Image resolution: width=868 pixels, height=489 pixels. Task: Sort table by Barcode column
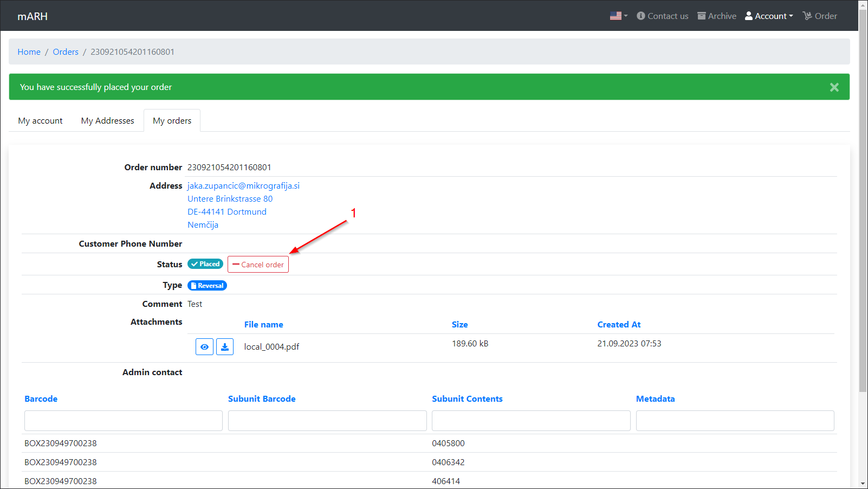[x=41, y=399]
